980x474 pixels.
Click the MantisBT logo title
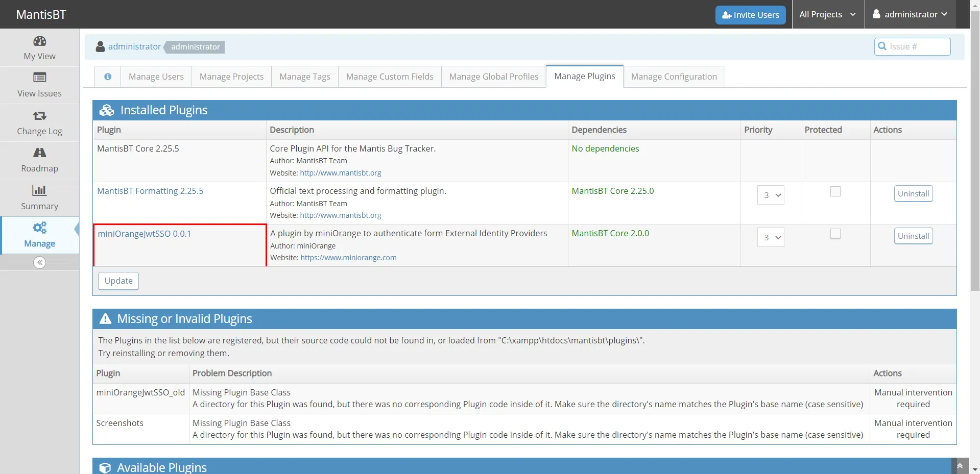[41, 14]
